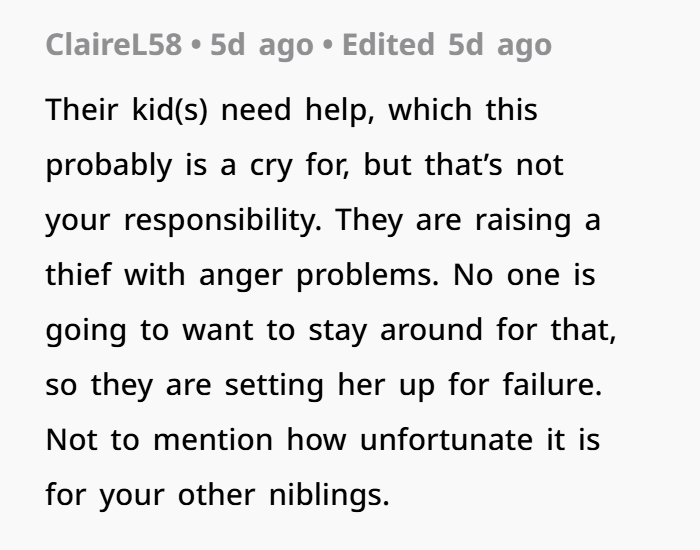
Task: Click the "Edited 5d ago" label
Action: [x=447, y=46]
